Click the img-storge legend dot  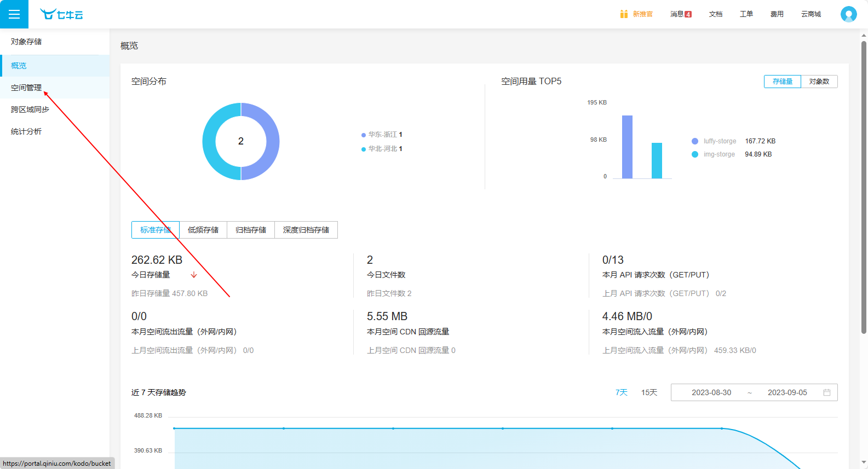[695, 154]
